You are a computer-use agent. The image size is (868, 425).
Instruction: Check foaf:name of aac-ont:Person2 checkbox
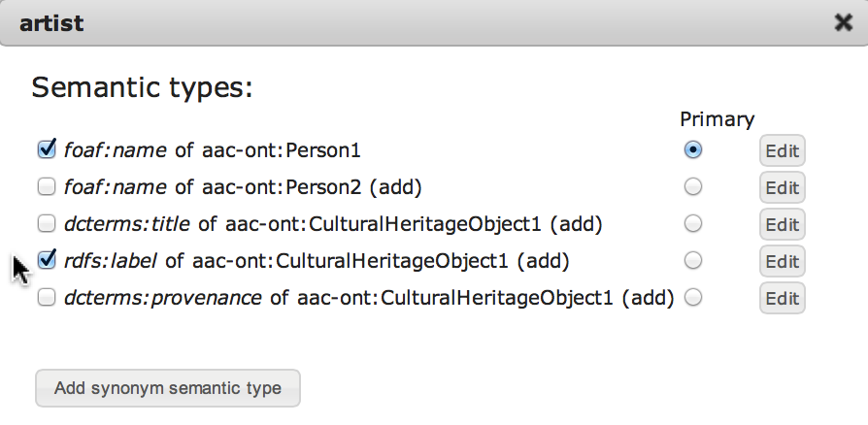click(x=46, y=186)
